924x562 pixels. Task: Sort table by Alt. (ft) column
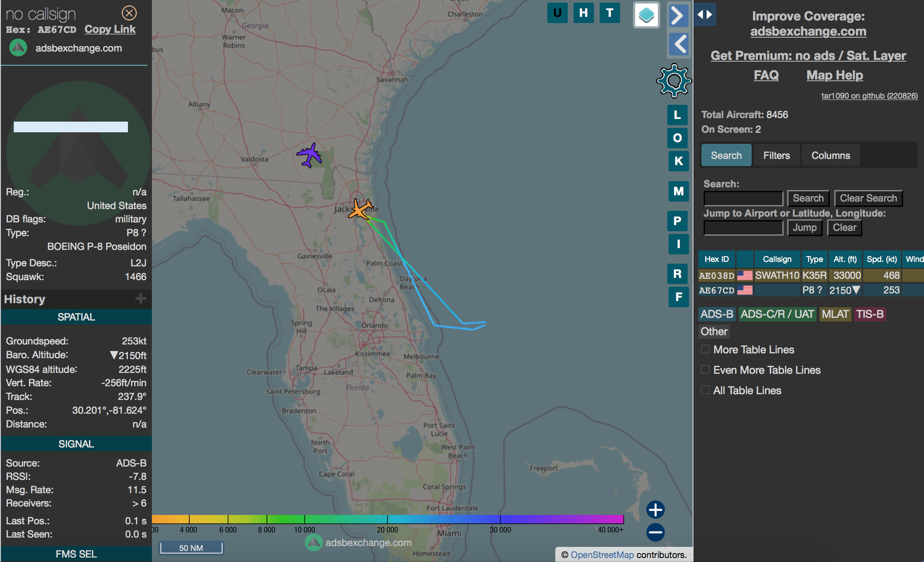(845, 259)
